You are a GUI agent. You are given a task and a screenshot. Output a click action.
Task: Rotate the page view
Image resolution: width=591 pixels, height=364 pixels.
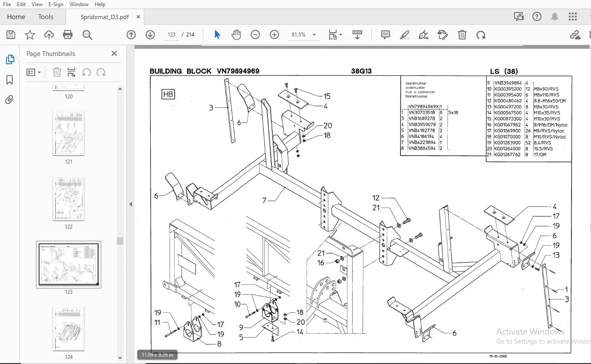tap(481, 35)
